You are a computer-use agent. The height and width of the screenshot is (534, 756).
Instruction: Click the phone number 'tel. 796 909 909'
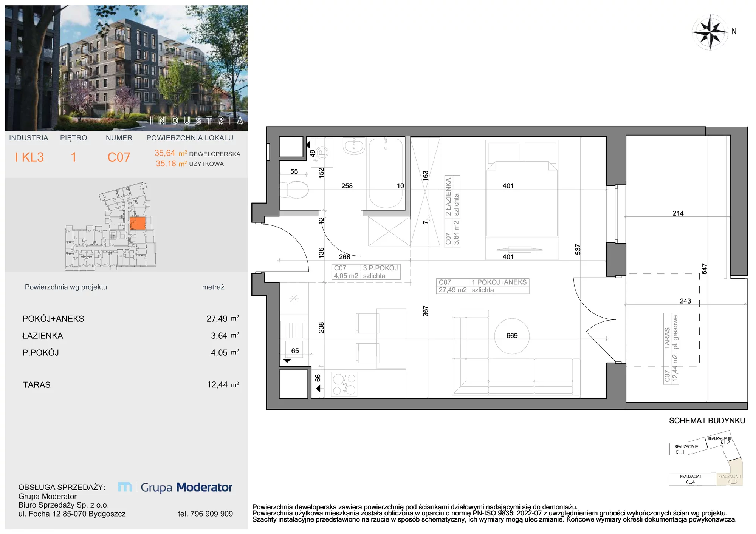(205, 514)
